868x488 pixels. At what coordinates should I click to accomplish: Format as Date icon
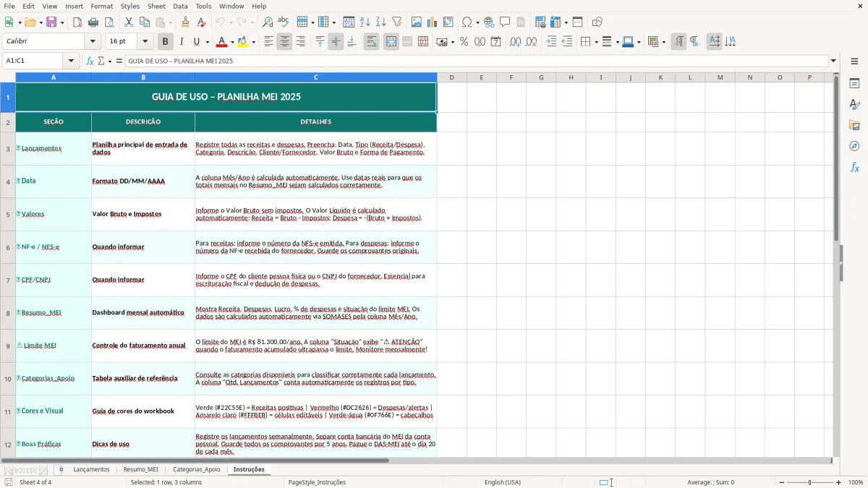[495, 42]
